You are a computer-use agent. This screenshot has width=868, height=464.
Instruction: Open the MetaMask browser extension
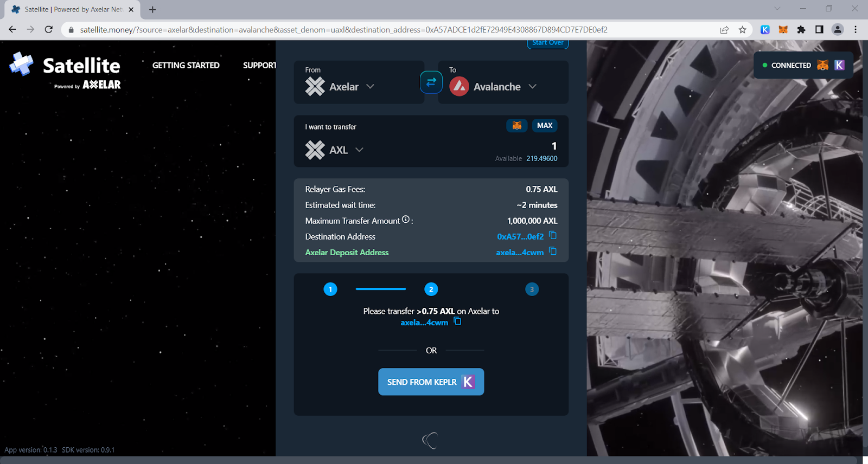(783, 30)
